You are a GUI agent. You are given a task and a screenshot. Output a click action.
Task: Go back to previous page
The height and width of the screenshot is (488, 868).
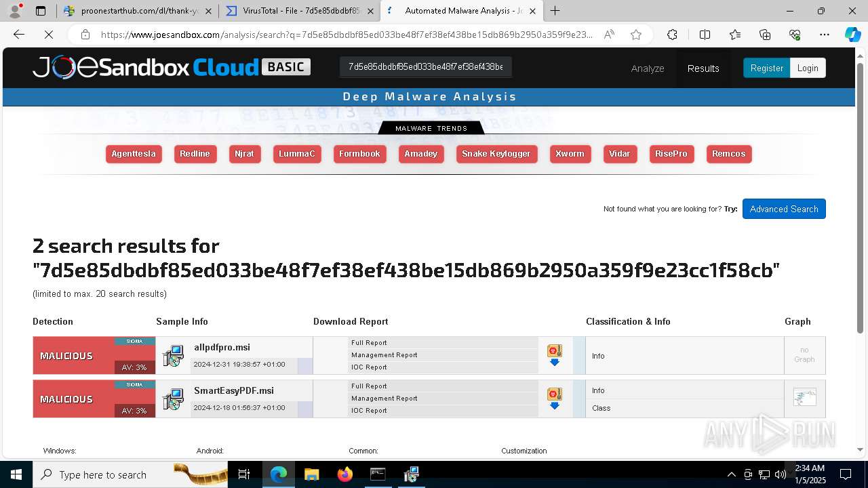pos(19,35)
